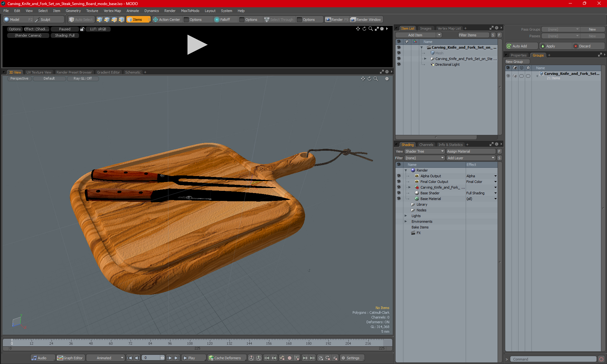Image resolution: width=607 pixels, height=364 pixels.
Task: Open the 3D viewport gear settings
Action: (387, 79)
